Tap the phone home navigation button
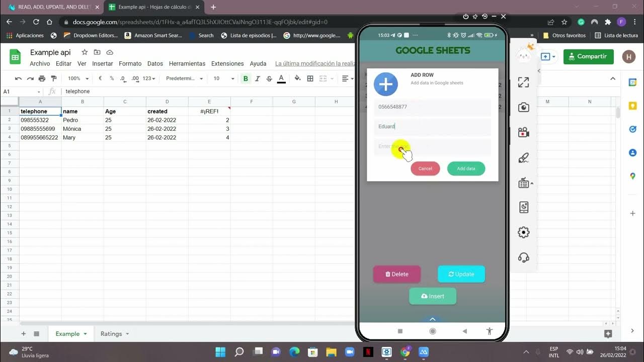 (x=433, y=331)
